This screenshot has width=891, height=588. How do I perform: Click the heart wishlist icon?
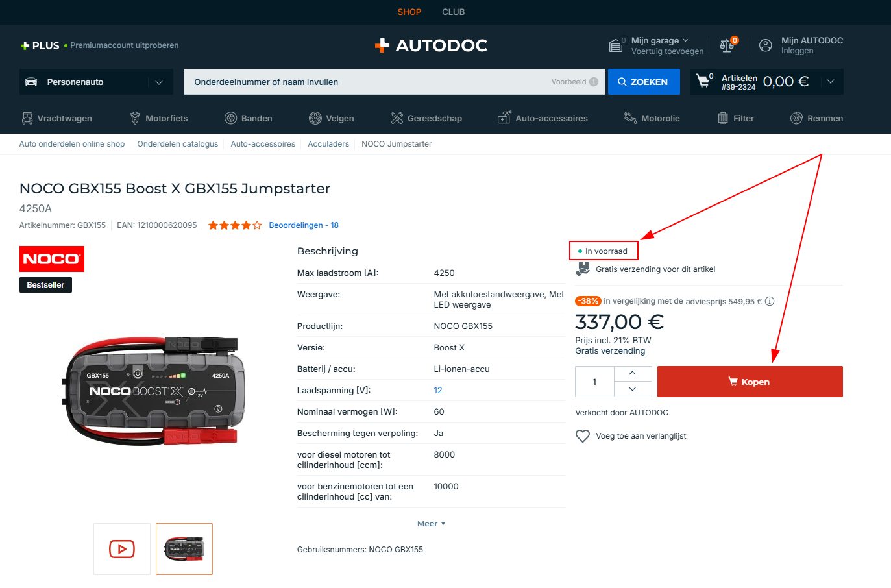click(x=583, y=436)
